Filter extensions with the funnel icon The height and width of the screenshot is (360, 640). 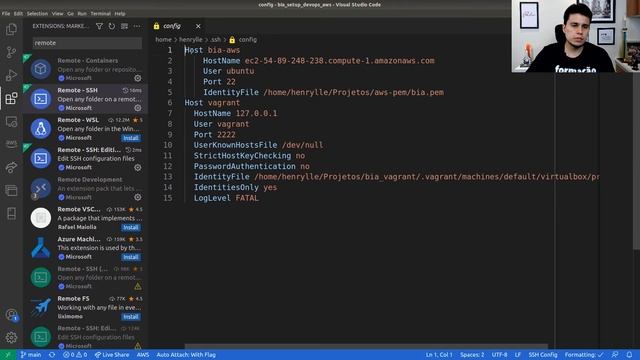click(99, 26)
